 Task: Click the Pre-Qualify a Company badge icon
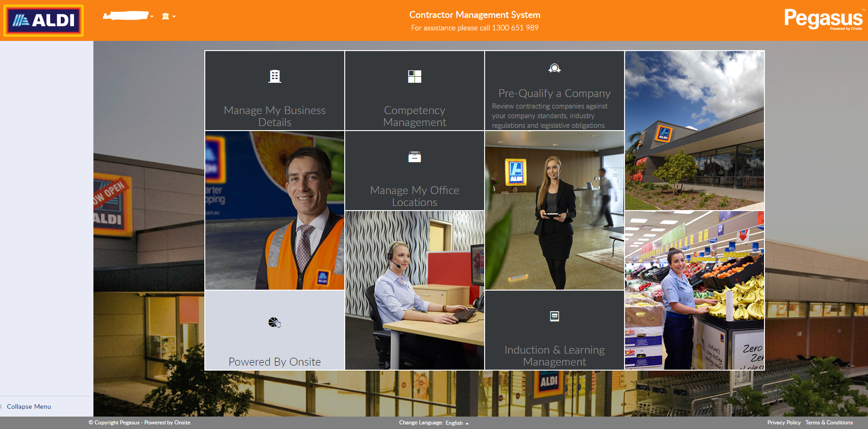[x=555, y=68]
